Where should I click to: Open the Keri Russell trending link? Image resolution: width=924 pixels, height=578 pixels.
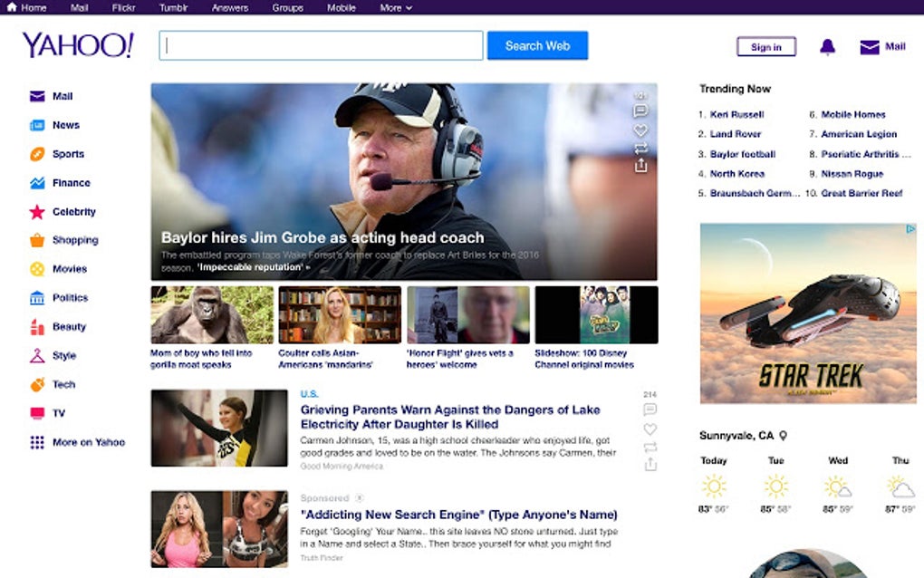(738, 114)
